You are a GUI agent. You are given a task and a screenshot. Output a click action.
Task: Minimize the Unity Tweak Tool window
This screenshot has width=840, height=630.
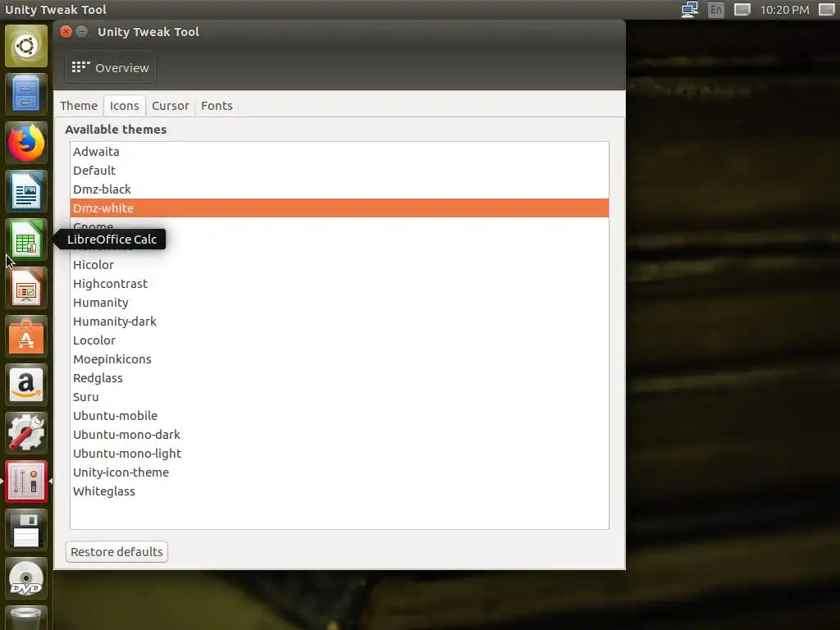coord(82,32)
